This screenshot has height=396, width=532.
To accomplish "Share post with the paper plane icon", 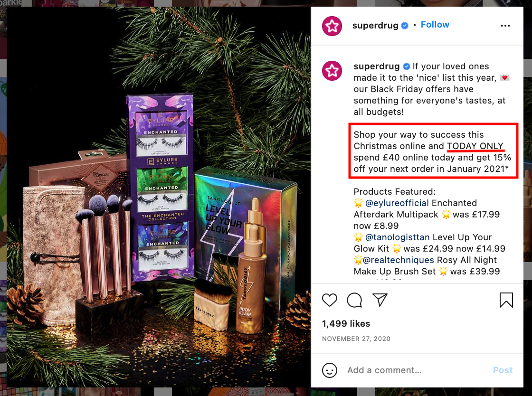I will click(380, 300).
